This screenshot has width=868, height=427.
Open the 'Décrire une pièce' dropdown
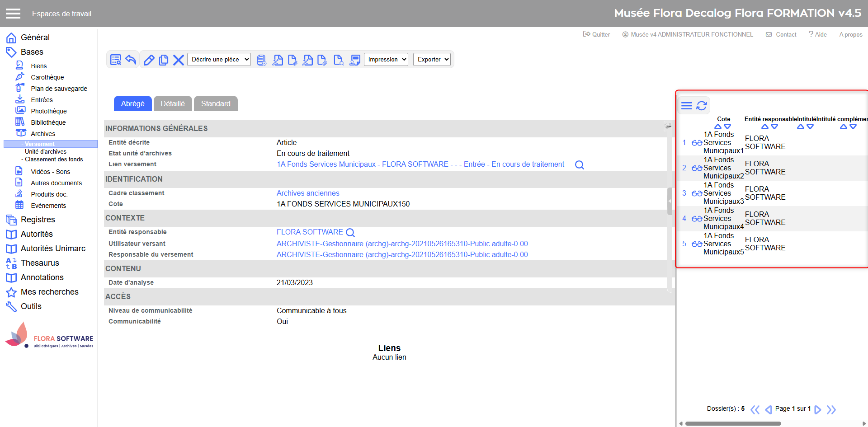219,60
